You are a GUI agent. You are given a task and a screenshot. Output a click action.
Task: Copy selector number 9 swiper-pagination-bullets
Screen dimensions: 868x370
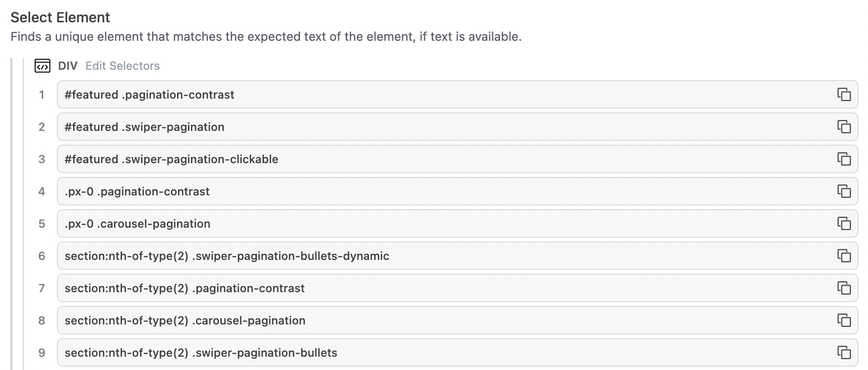(844, 352)
